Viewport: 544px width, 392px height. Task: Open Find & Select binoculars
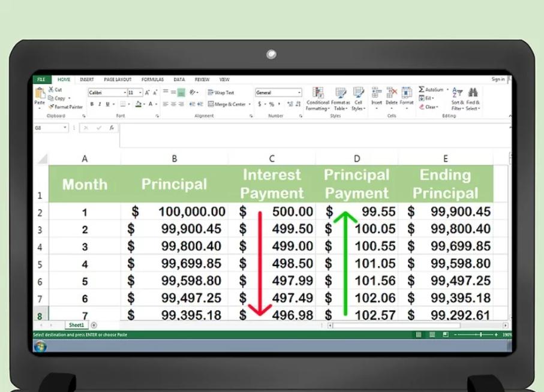click(473, 99)
